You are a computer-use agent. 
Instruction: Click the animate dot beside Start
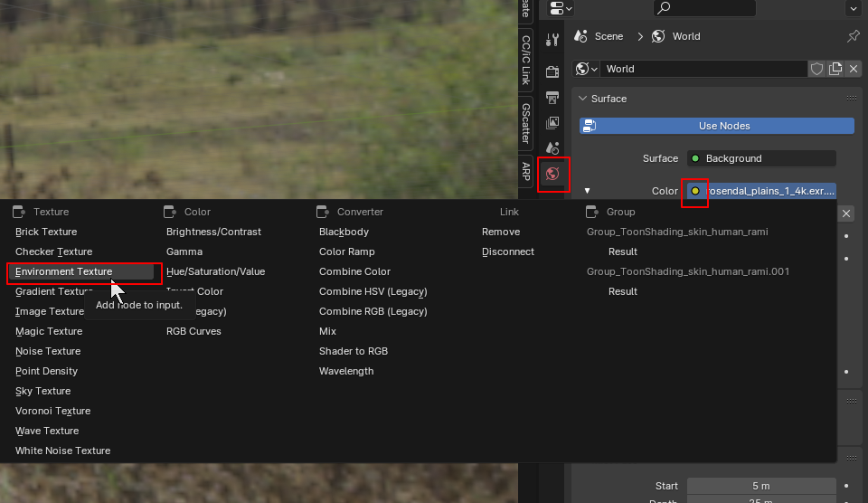click(846, 486)
